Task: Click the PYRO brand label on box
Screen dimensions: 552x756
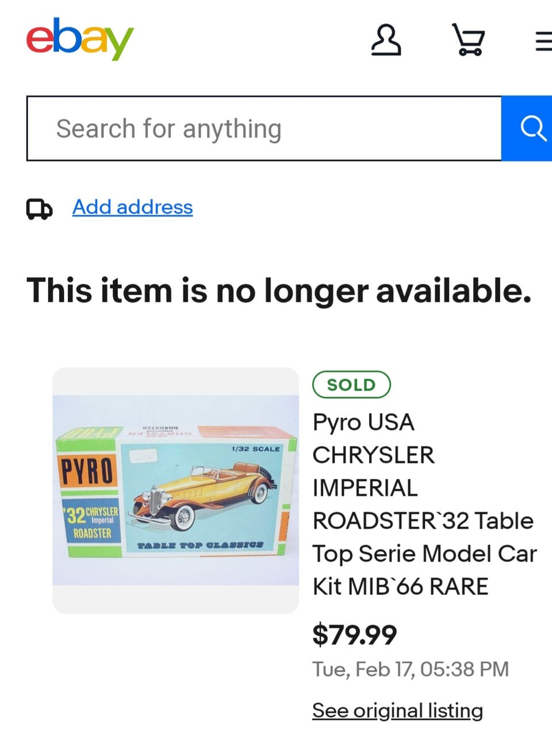Action: point(88,471)
